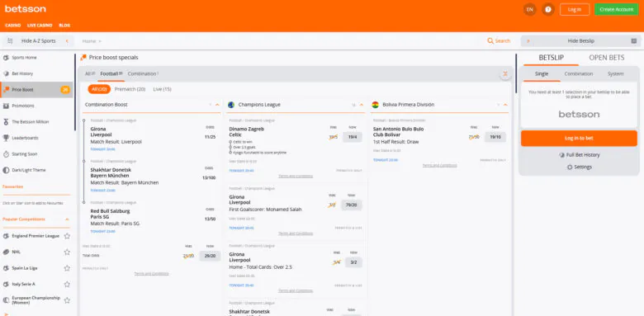Select System bet type tab
644x316 pixels.
pos(615,74)
